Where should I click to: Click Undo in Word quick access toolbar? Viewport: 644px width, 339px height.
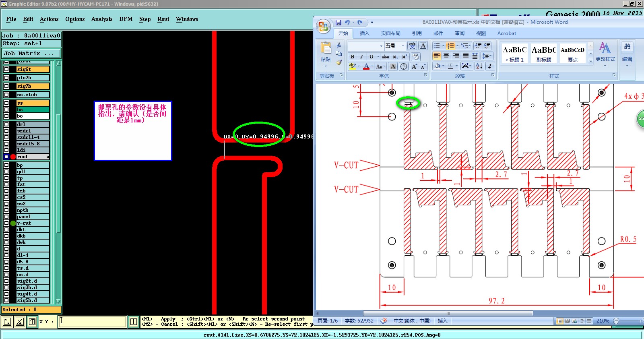click(347, 23)
